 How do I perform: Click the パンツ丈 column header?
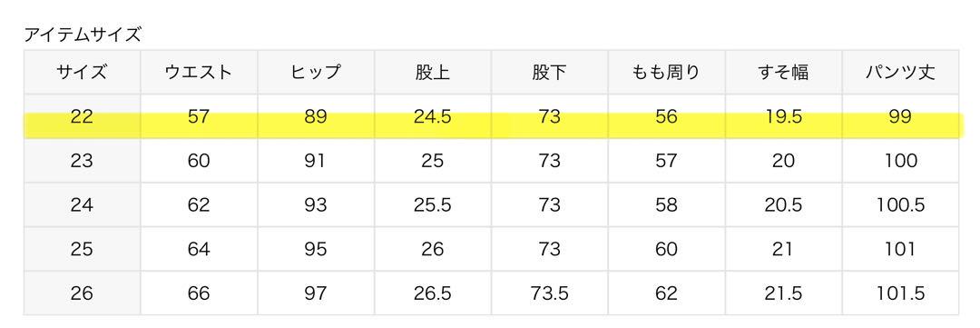(900, 72)
